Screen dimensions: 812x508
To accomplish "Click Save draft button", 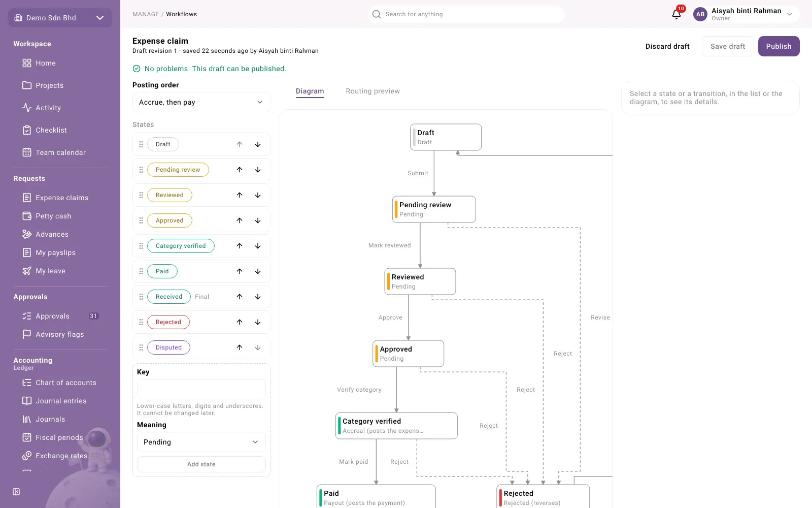I will [728, 46].
